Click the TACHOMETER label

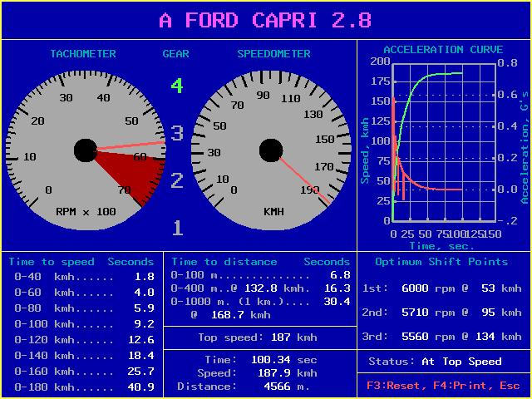[x=83, y=53]
